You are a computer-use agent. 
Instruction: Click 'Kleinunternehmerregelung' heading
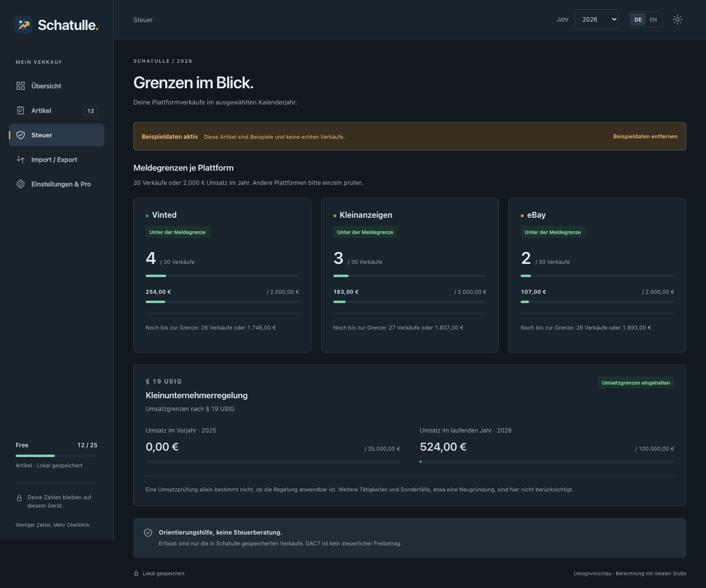click(x=197, y=395)
